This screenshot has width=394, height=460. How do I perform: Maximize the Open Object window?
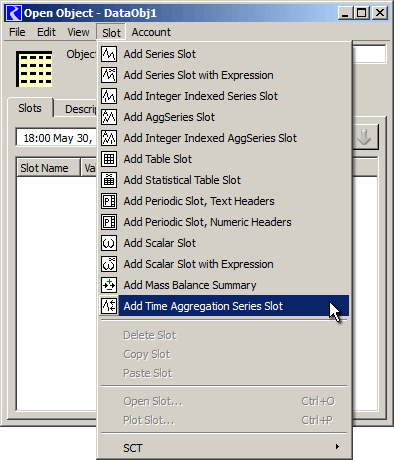[x=362, y=13]
